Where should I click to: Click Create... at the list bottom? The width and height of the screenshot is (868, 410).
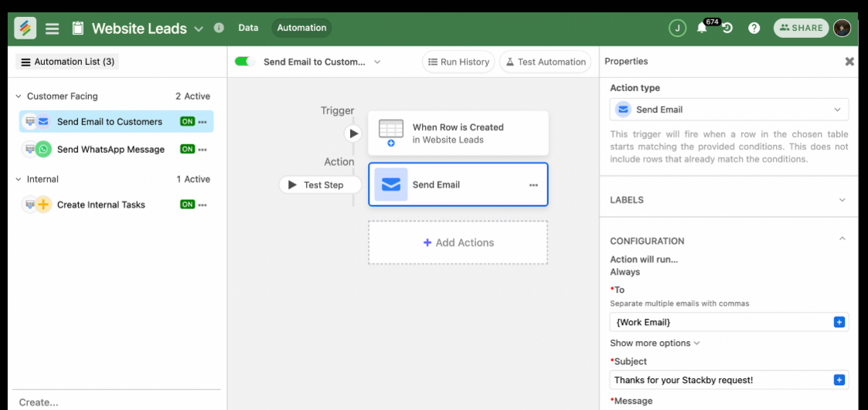(39, 402)
